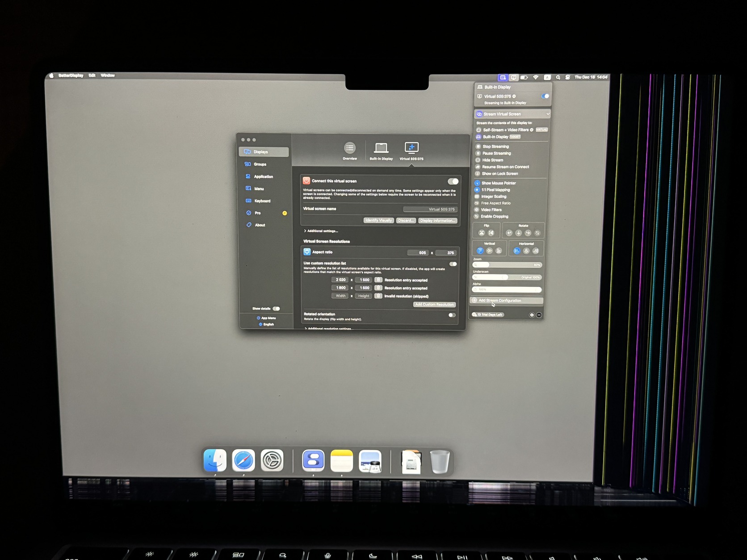
Task: Open BetterDisplay from the Dock
Action: click(313, 460)
